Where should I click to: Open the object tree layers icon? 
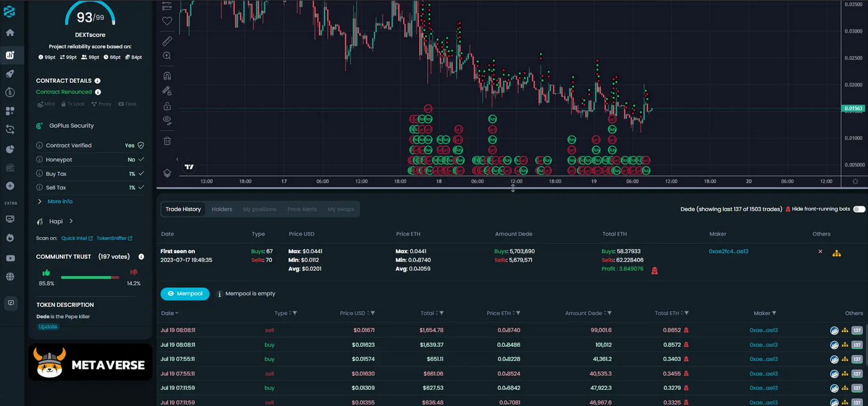coord(167,173)
